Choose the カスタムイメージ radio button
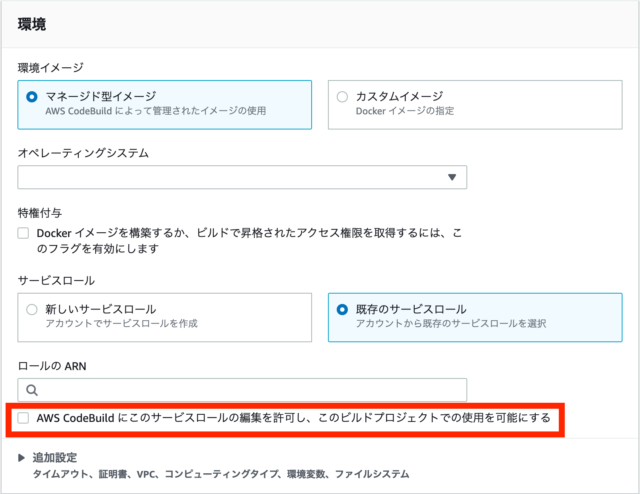The width and height of the screenshot is (640, 494). 342,97
